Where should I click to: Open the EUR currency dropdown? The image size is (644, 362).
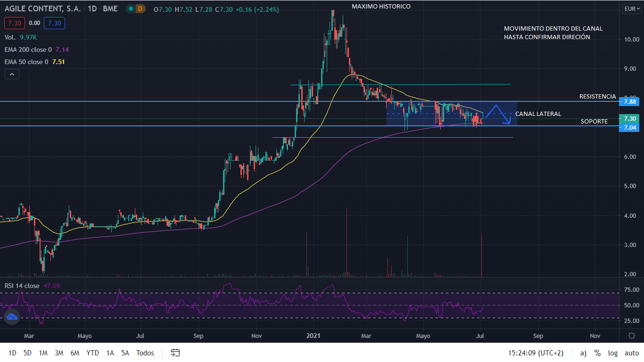pyautogui.click(x=630, y=9)
